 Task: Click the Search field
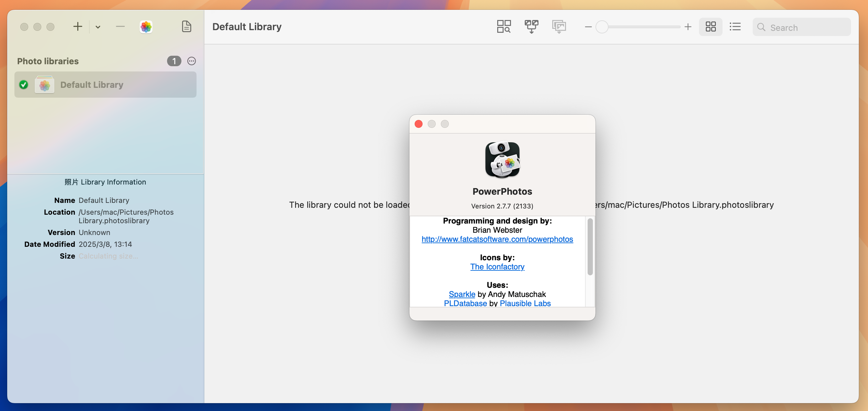coord(802,27)
